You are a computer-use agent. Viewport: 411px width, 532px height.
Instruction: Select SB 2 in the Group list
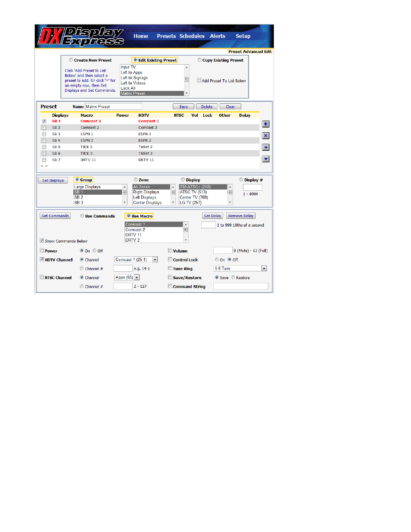coord(98,197)
